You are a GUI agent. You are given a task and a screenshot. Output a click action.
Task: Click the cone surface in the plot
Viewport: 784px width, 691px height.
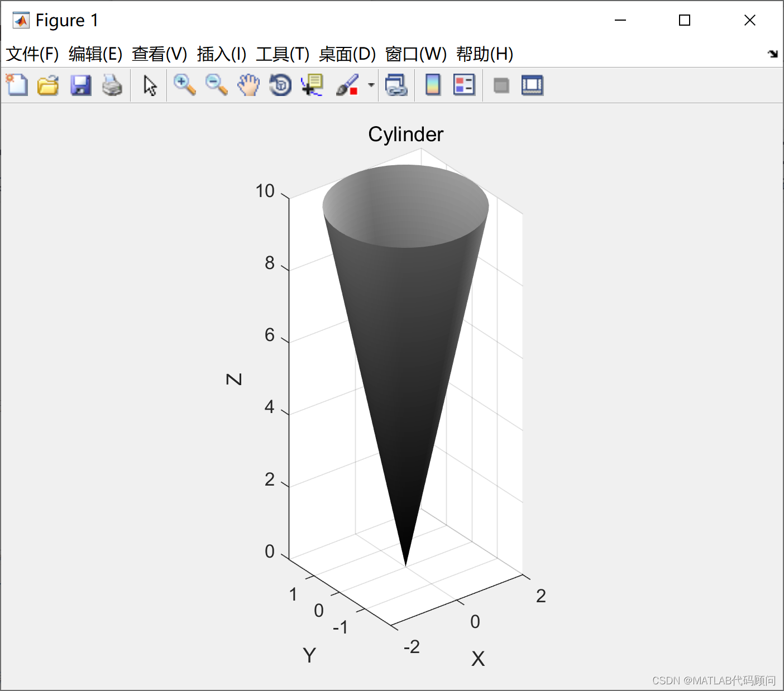(406, 335)
